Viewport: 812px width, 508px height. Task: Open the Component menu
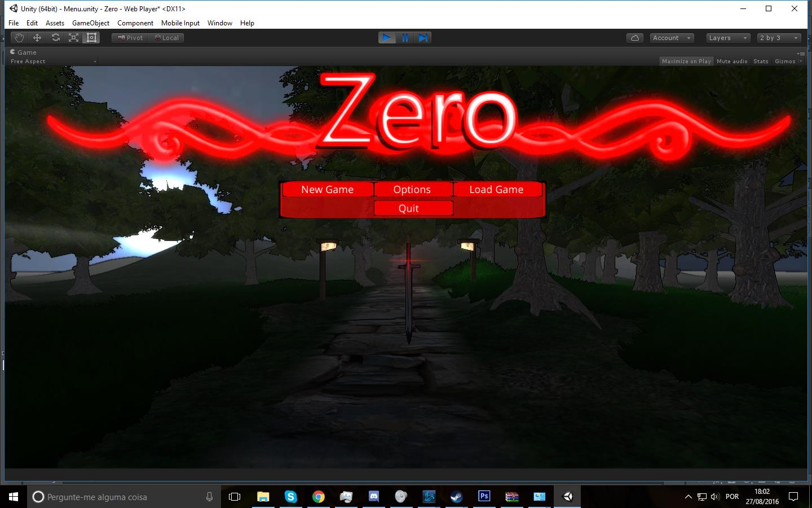coord(135,23)
